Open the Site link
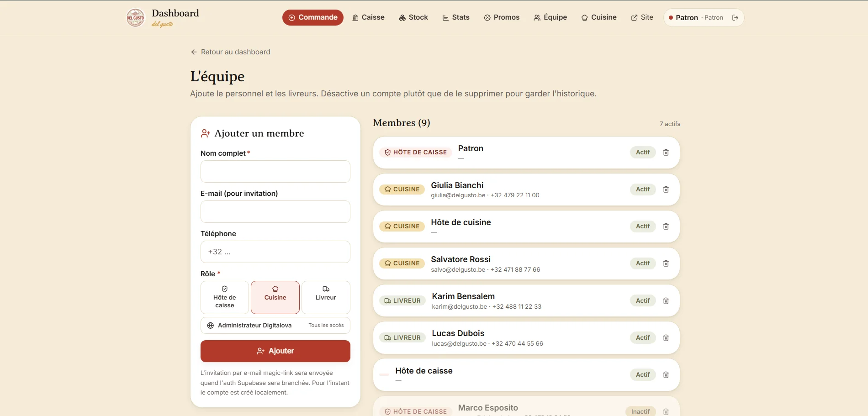 coord(642,17)
